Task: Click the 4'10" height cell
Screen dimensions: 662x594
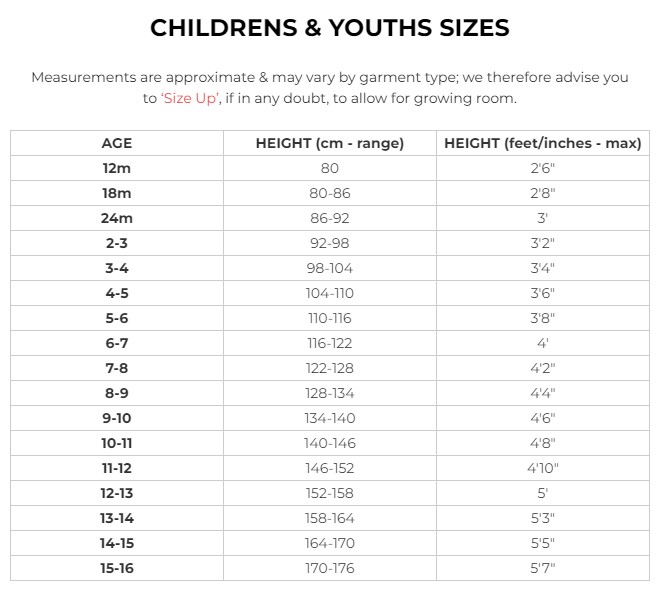Action: coord(542,468)
